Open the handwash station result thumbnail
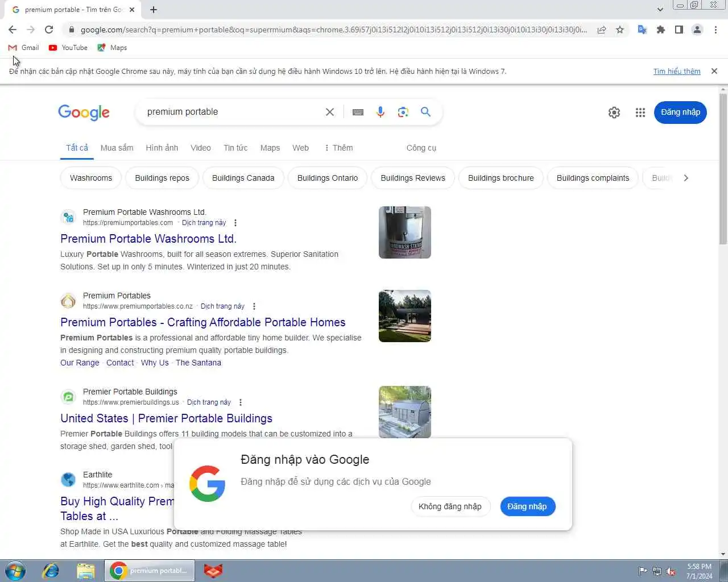The height and width of the screenshot is (582, 728). tap(405, 232)
